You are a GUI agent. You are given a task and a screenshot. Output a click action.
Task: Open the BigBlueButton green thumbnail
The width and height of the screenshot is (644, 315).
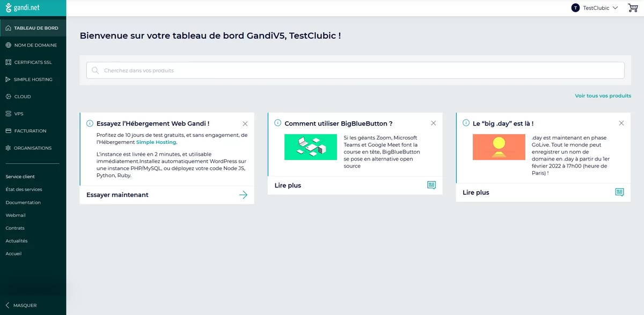311,147
